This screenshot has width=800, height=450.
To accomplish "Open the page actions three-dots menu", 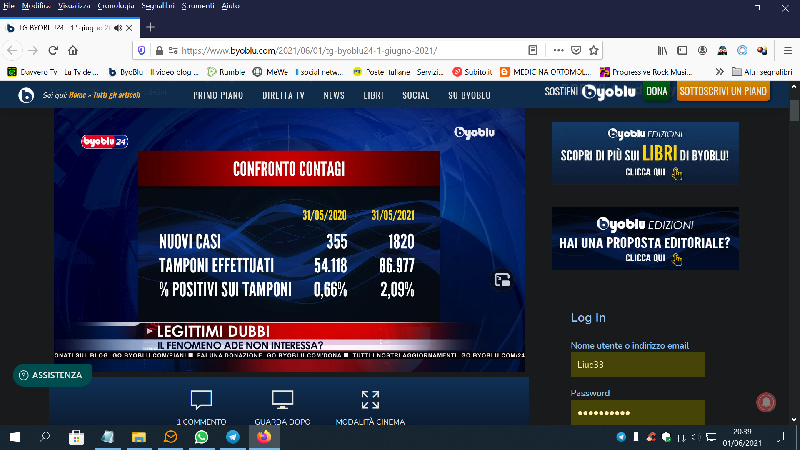I will 559,50.
